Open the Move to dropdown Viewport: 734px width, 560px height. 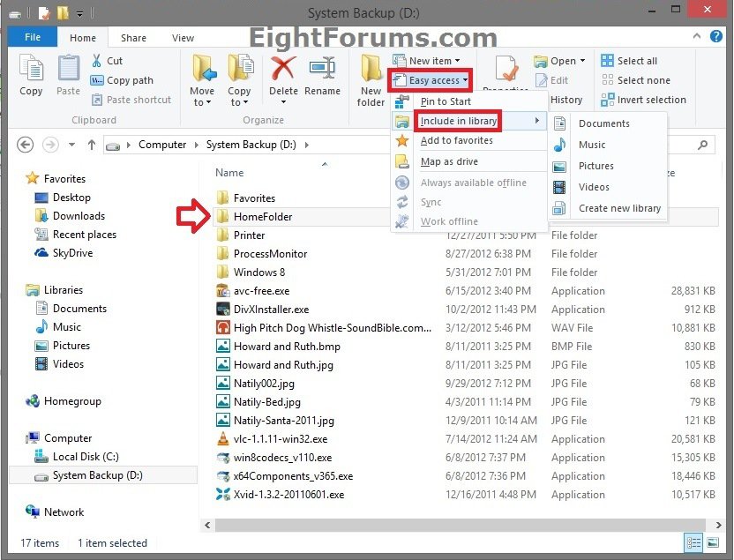point(202,102)
